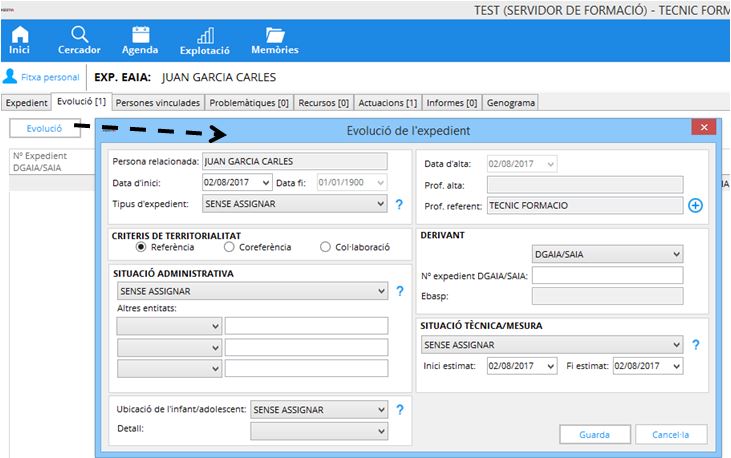Image resolution: width=731 pixels, height=458 pixels.
Task: Click the Guarda button
Action: pyautogui.click(x=594, y=434)
